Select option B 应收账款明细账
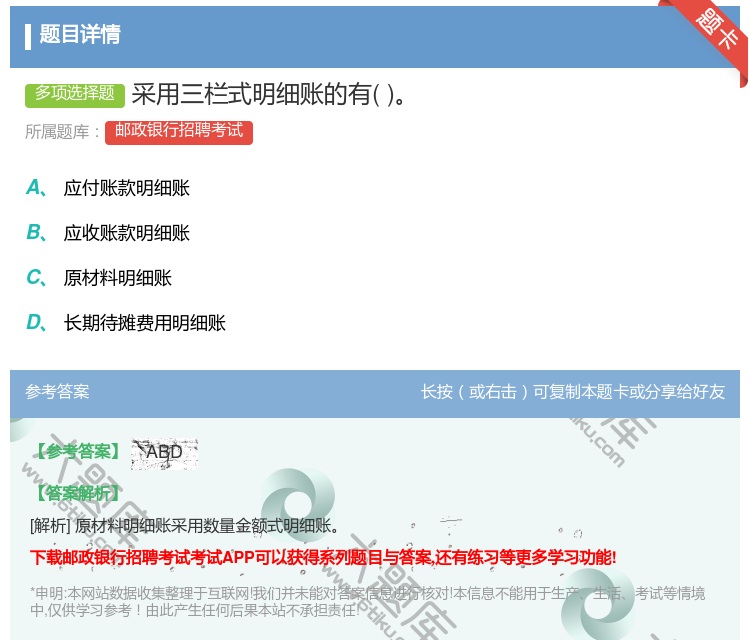Image resolution: width=750 pixels, height=640 pixels. (127, 233)
